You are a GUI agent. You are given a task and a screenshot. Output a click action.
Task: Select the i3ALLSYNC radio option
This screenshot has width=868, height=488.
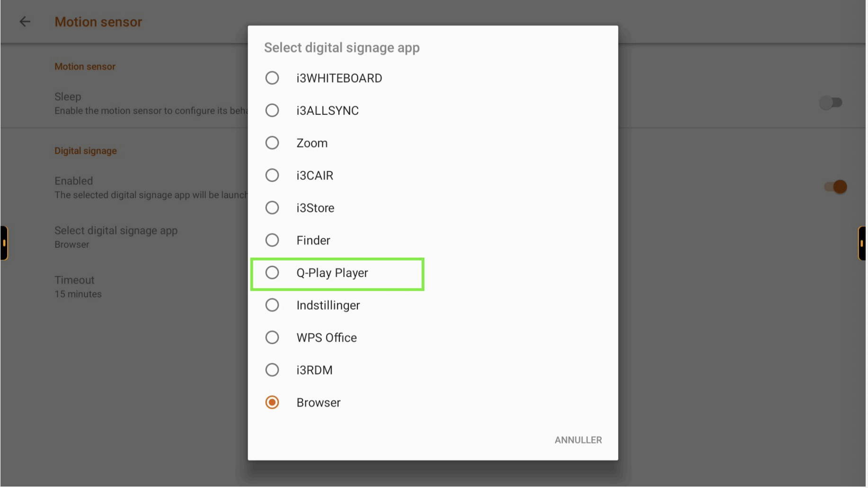pyautogui.click(x=433, y=111)
